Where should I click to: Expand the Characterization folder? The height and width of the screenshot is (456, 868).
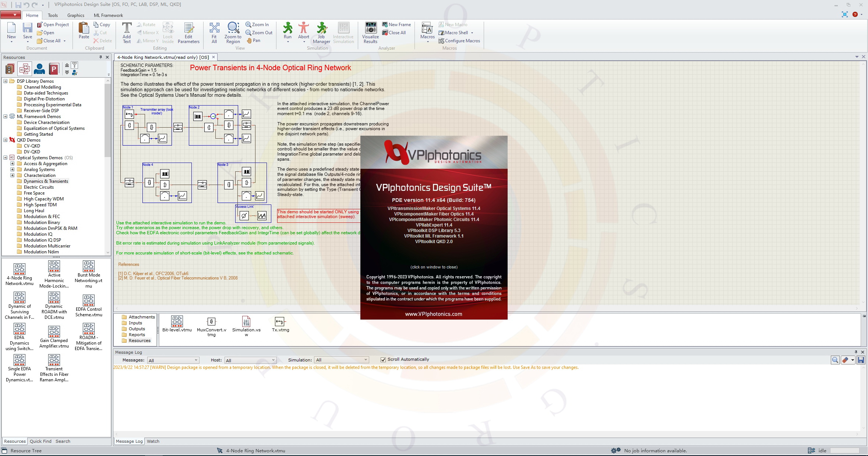[12, 175]
